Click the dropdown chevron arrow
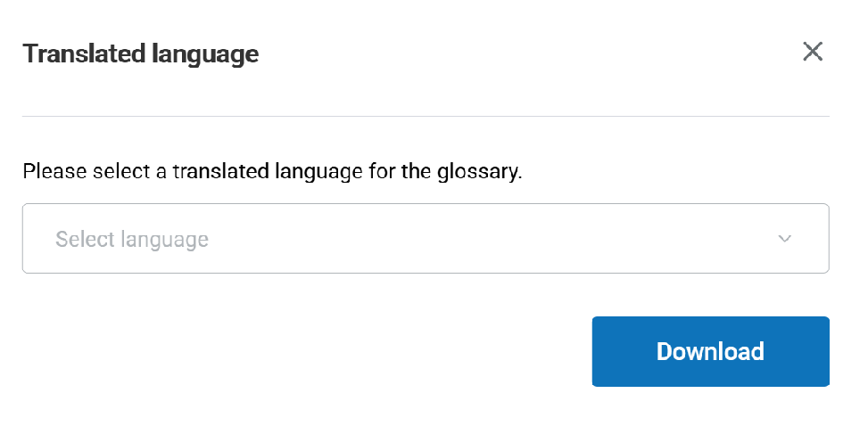This screenshot has height=426, width=868. click(785, 239)
